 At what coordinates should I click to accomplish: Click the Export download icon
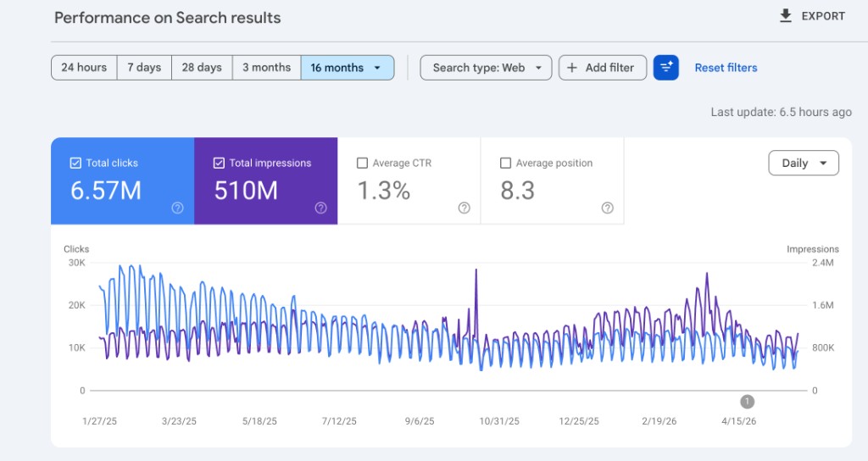point(786,15)
